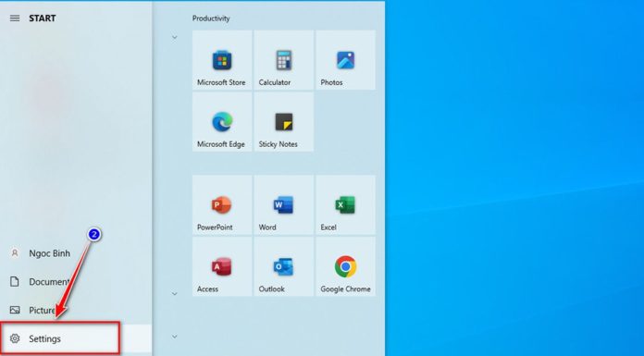Image resolution: width=644 pixels, height=356 pixels.
Task: Open the Sticky Notes tile
Action: click(284, 122)
